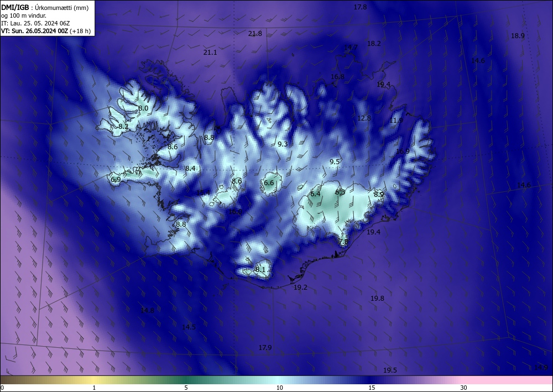
Task: Click the color scale tick labeled 5
Action: tap(186, 388)
